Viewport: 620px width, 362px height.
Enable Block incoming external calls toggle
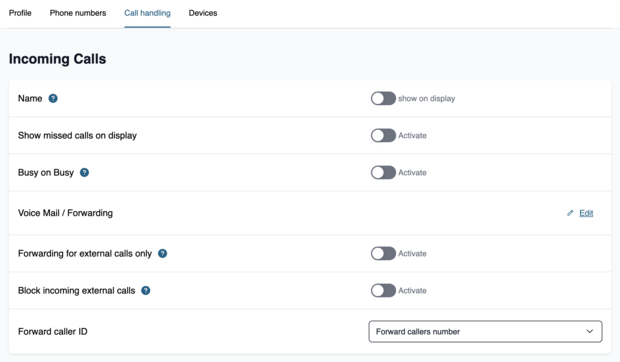coord(383,290)
